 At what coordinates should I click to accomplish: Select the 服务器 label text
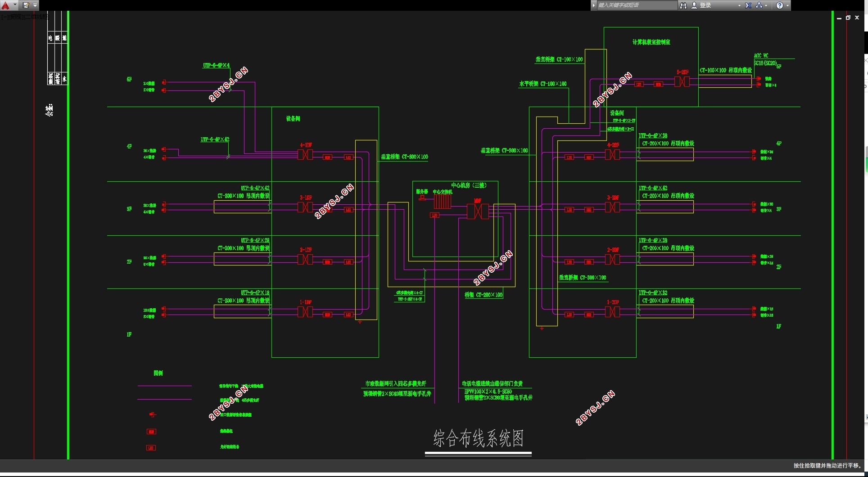click(422, 192)
